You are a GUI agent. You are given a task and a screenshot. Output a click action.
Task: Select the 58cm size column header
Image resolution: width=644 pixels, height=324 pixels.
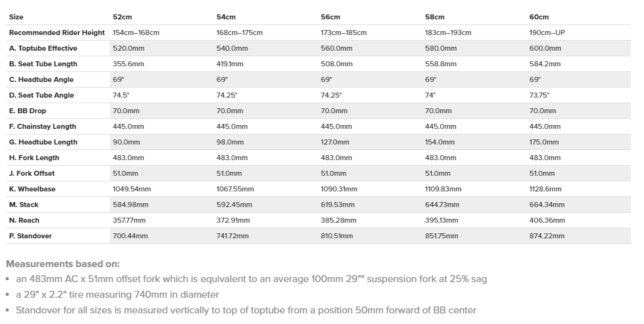point(435,17)
